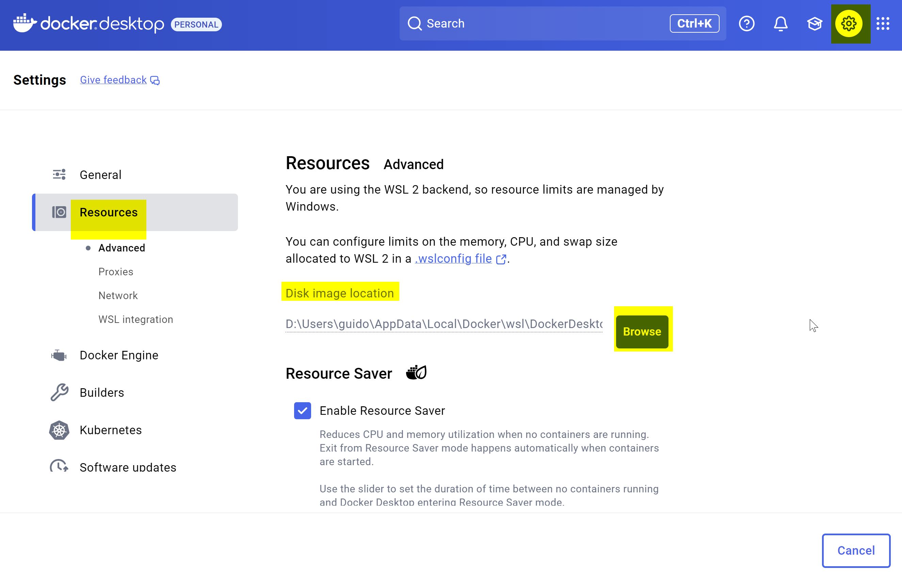Open the Software updates section
The height and width of the screenshot is (588, 902).
click(128, 467)
